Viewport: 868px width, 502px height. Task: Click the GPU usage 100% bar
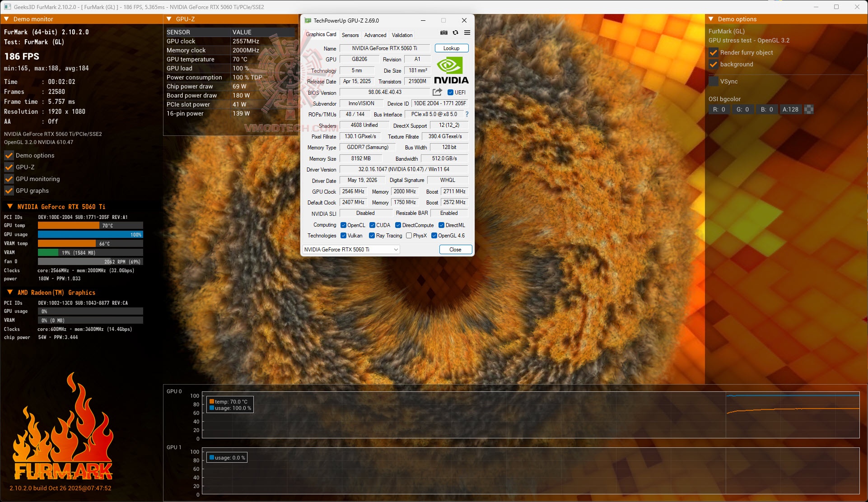click(90, 235)
